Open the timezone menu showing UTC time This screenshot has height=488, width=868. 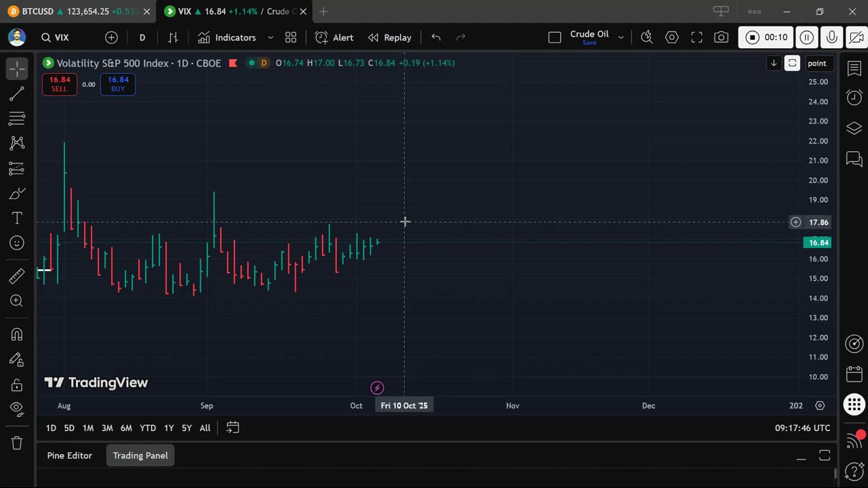pyautogui.click(x=802, y=428)
